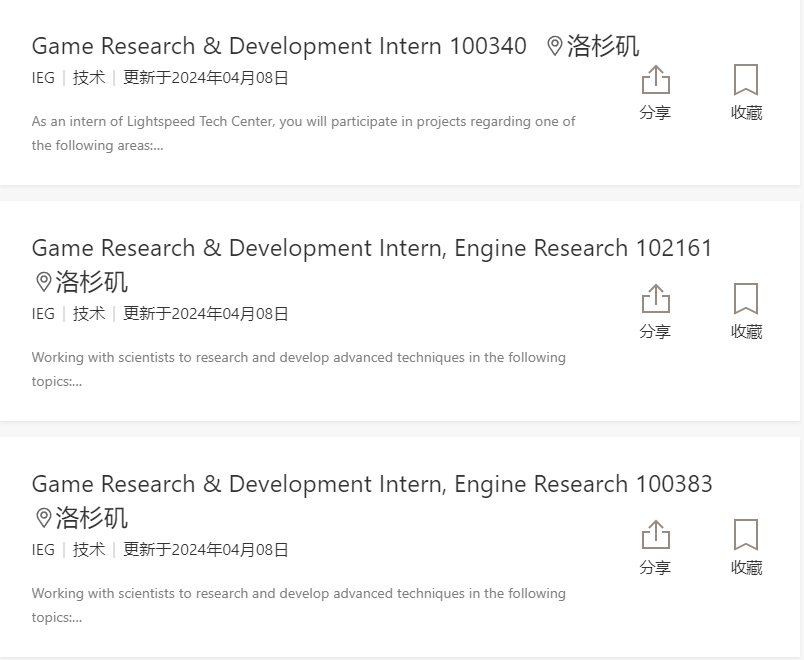The height and width of the screenshot is (660, 804).
Task: Click update date on job 100383
Action: pos(206,550)
